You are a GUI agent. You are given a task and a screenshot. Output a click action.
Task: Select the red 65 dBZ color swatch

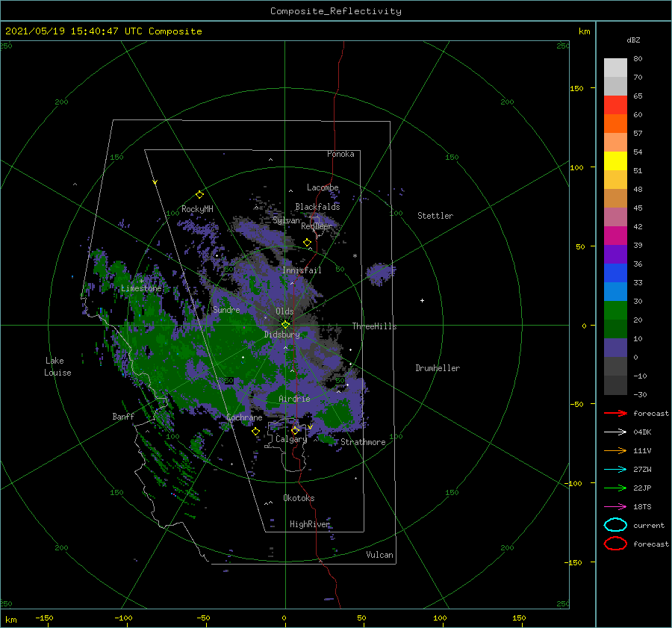(615, 105)
